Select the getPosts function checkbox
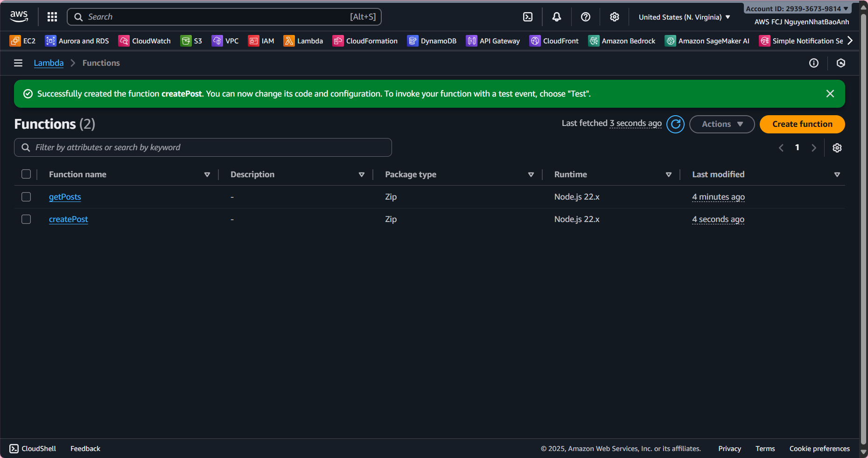The image size is (868, 458). point(26,197)
